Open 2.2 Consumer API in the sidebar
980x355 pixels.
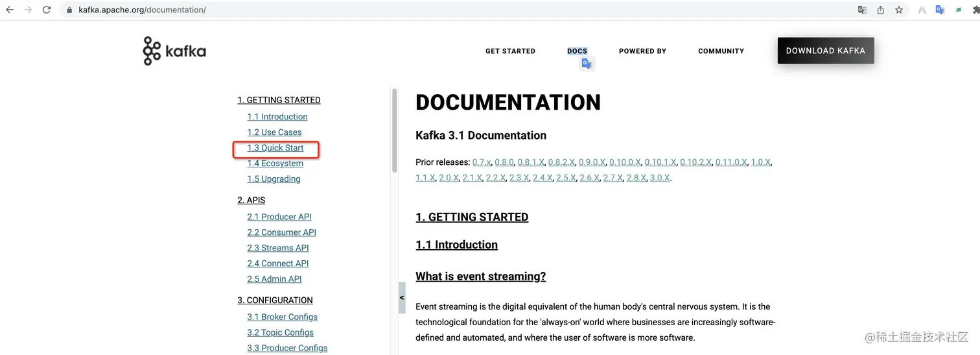point(281,232)
